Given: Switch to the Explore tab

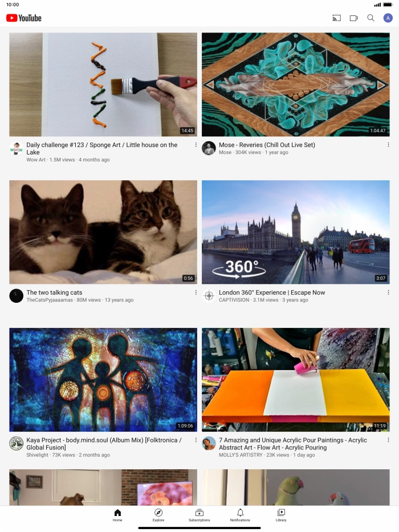Looking at the screenshot, I should [158, 515].
